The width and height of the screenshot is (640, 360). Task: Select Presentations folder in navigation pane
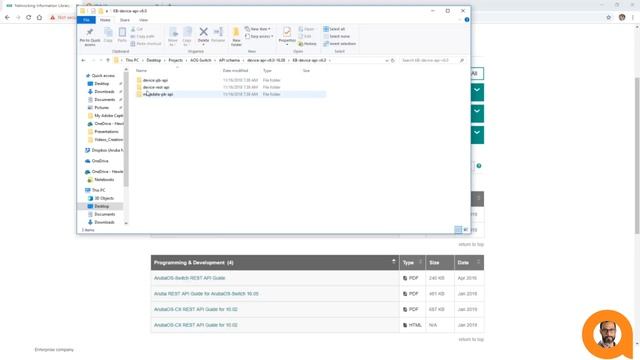(x=106, y=132)
